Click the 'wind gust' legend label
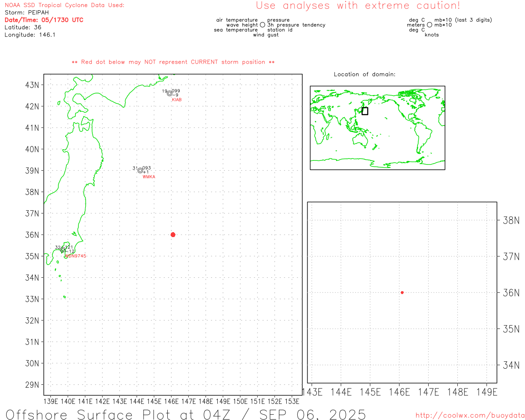This screenshot has width=525, height=420. tap(266, 35)
